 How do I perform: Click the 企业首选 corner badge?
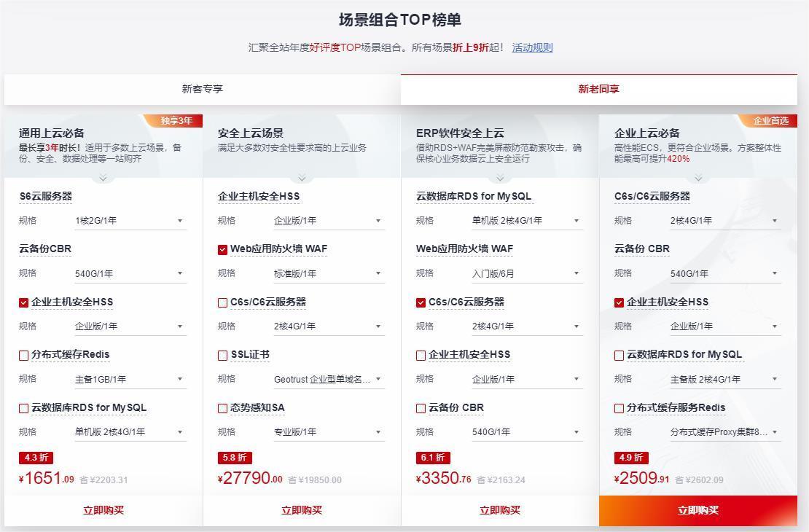(x=768, y=121)
